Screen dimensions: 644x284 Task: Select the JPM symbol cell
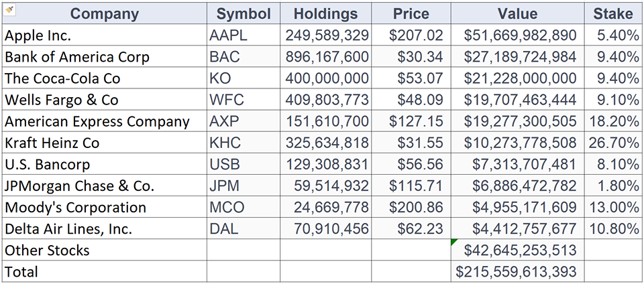[244, 186]
